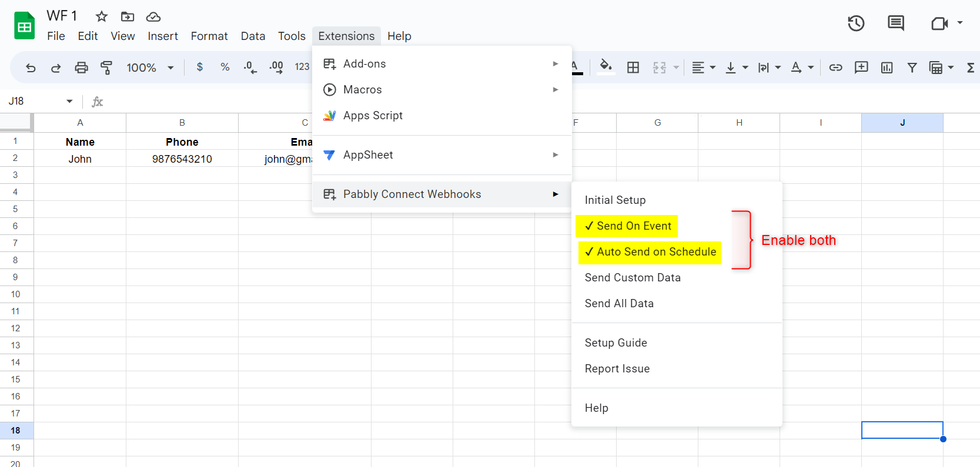Star the WF 1 document
The image size is (980, 467).
click(102, 16)
